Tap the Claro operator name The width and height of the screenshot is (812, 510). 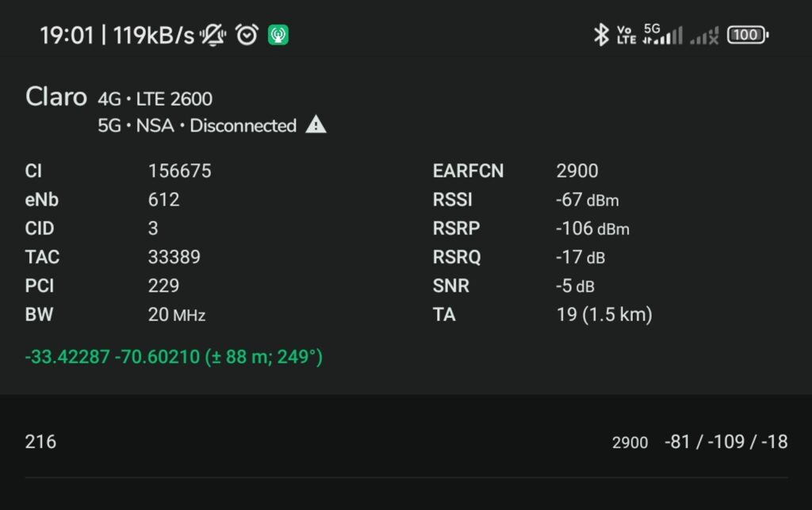[56, 98]
